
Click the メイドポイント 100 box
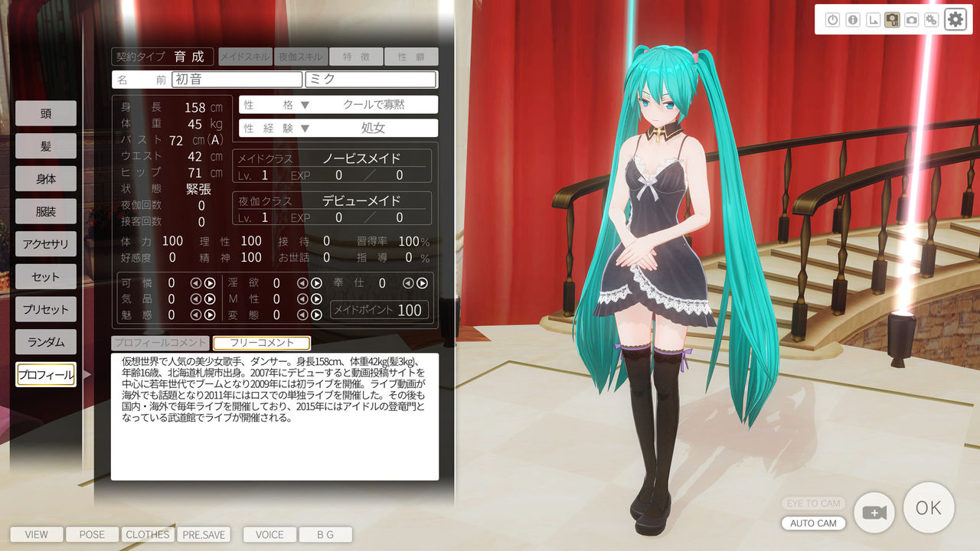pyautogui.click(x=380, y=310)
